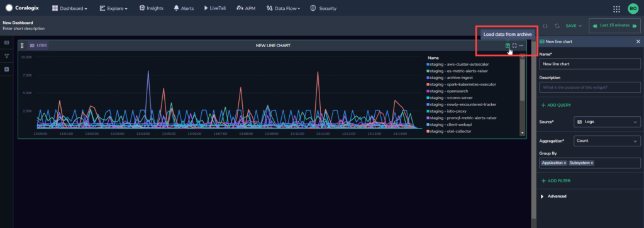Click the New Dashboard title

point(18,23)
